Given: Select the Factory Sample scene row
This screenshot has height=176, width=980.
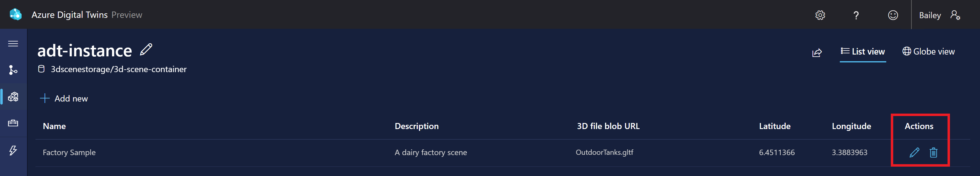Looking at the screenshot, I should [69, 152].
